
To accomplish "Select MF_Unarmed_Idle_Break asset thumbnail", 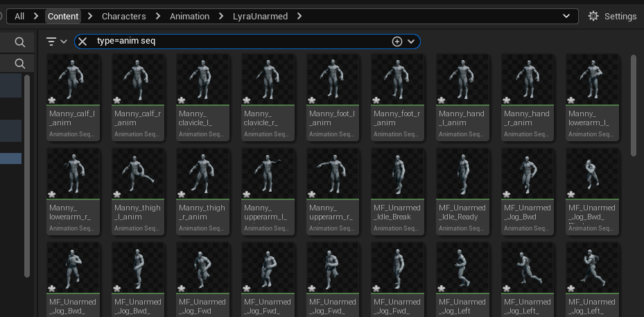I will point(398,174).
